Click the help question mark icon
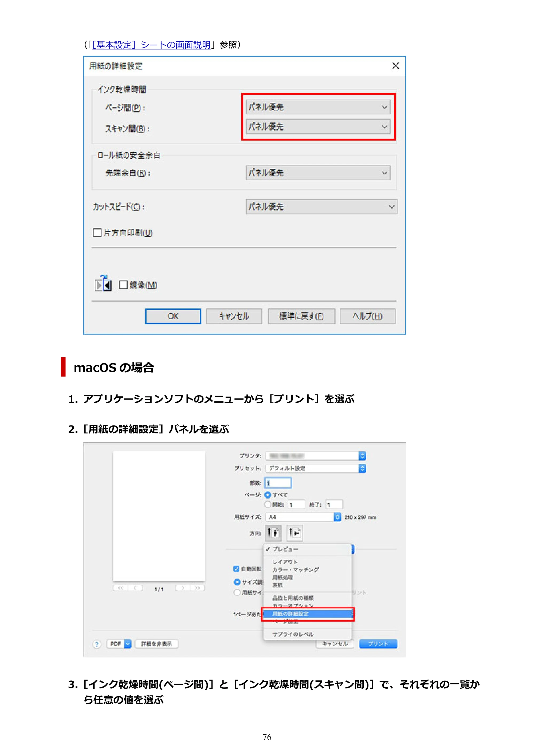This screenshot has height=756, width=534. (97, 644)
